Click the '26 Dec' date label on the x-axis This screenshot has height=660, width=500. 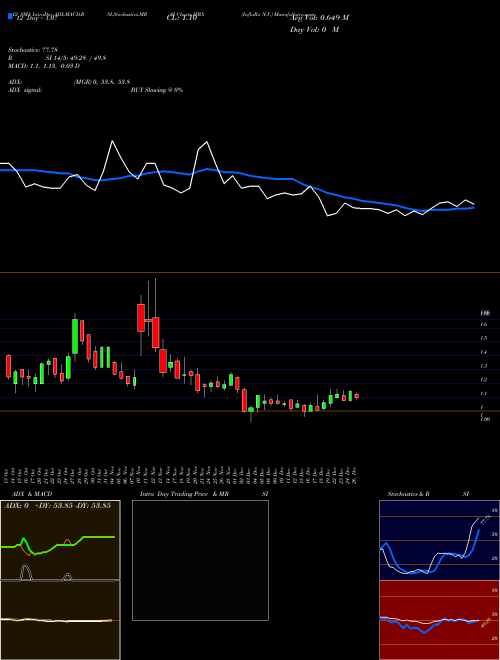tap(356, 476)
